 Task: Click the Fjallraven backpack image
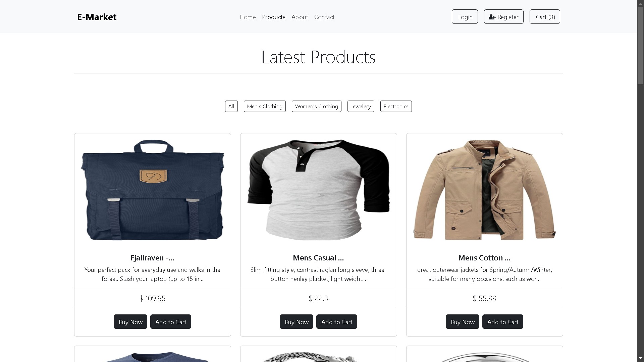pos(152,190)
